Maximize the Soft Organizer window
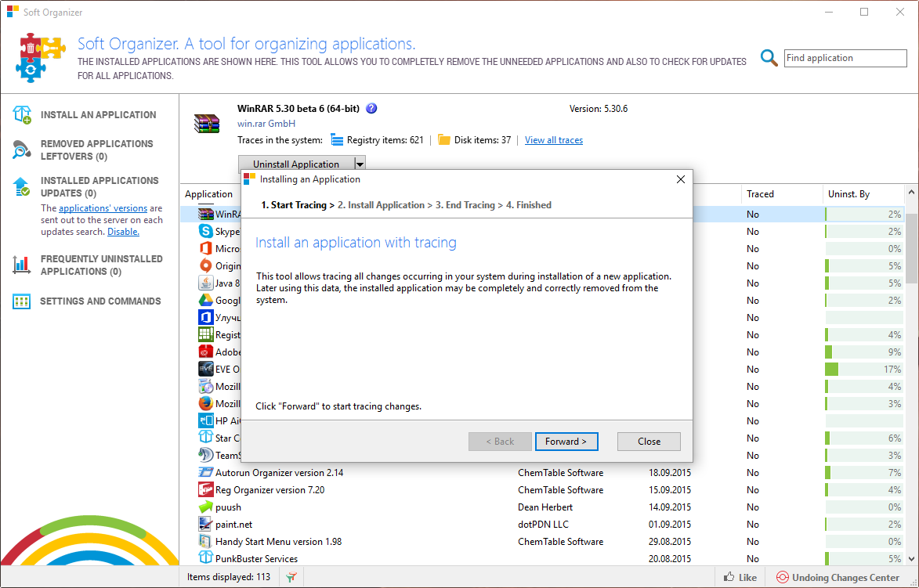 coord(864,12)
